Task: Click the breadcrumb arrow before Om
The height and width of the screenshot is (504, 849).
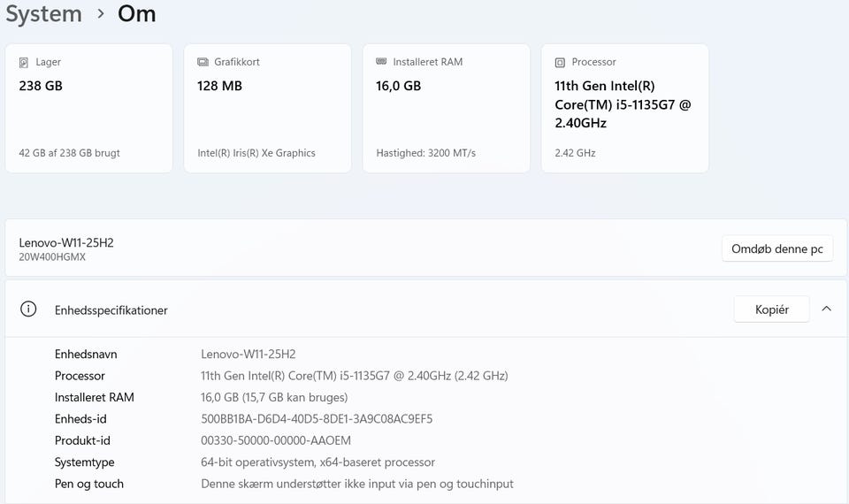Action: point(101,14)
